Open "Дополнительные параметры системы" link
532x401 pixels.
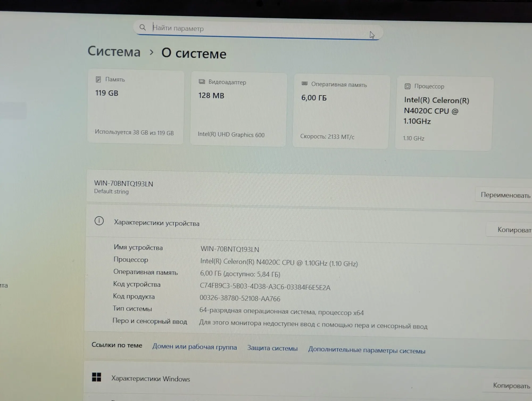[x=367, y=350]
